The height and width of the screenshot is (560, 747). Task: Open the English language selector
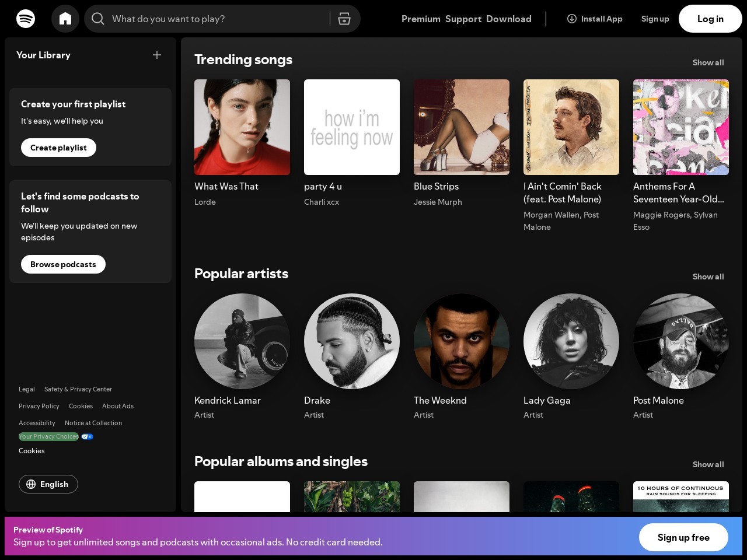pos(48,484)
